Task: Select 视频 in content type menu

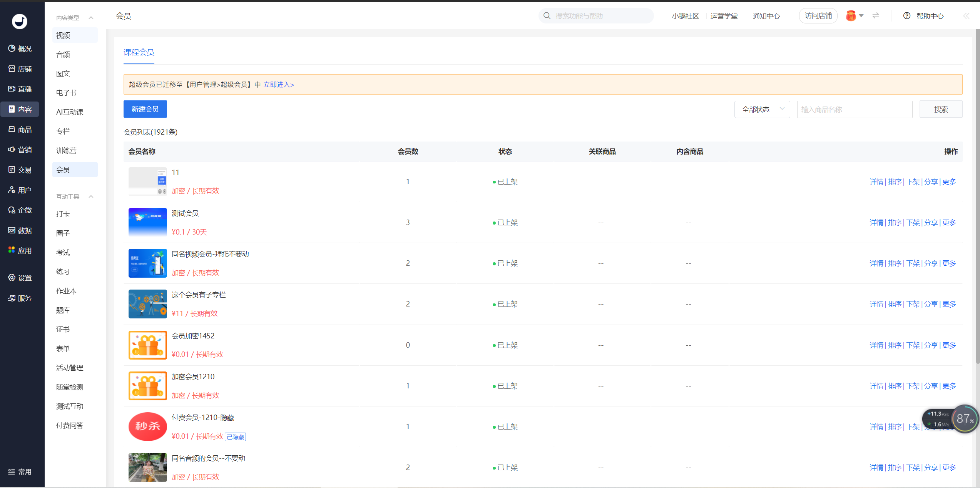Action: (75, 35)
